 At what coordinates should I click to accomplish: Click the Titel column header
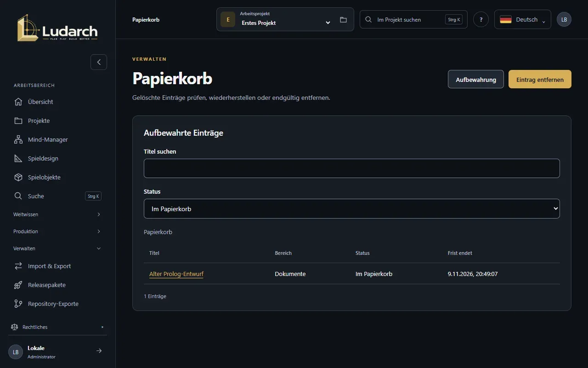[x=154, y=253]
